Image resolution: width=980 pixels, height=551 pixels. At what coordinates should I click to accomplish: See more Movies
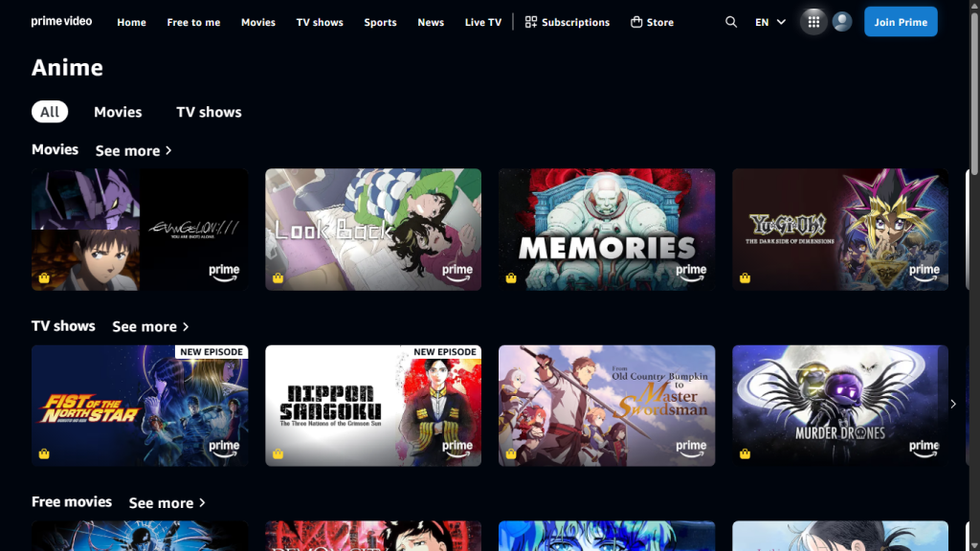[133, 150]
